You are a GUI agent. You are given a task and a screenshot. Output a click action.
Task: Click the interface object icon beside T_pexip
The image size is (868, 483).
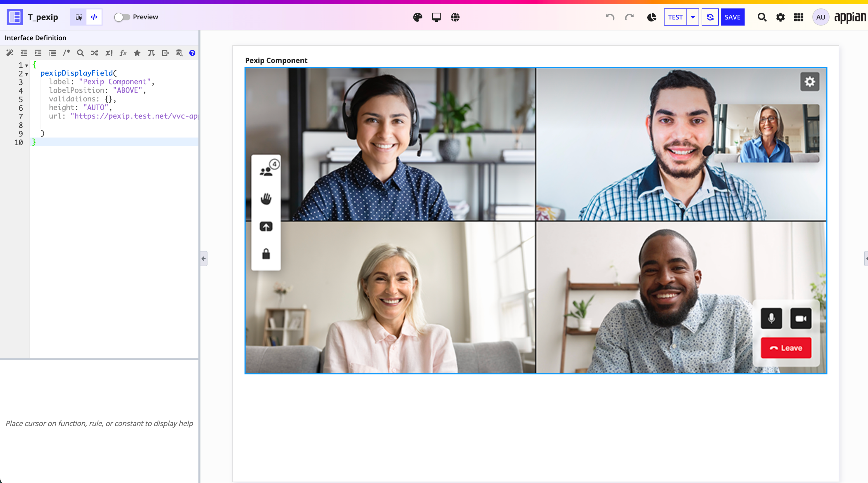click(15, 17)
